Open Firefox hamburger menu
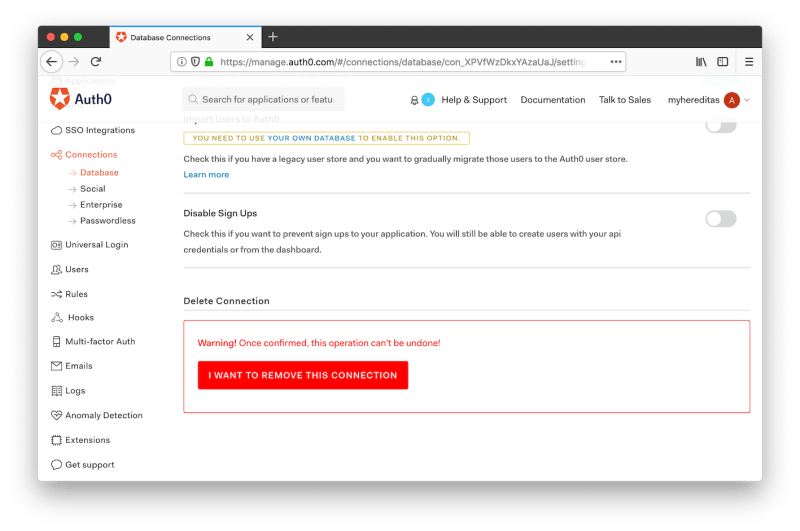Image resolution: width=800 pixels, height=531 pixels. [x=749, y=62]
